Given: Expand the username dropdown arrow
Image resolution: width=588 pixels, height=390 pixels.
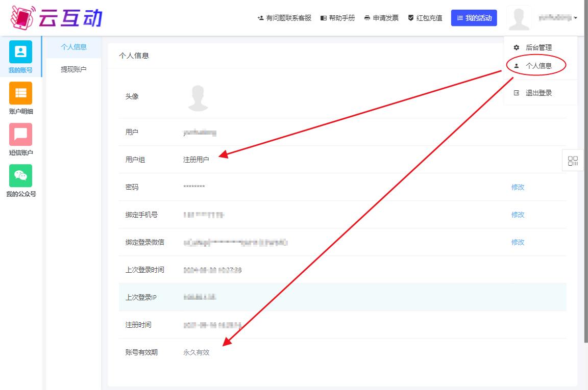Looking at the screenshot, I should pyautogui.click(x=575, y=18).
